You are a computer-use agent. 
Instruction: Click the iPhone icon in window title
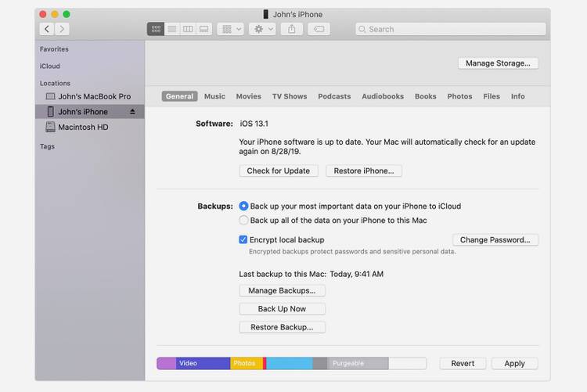click(x=266, y=14)
